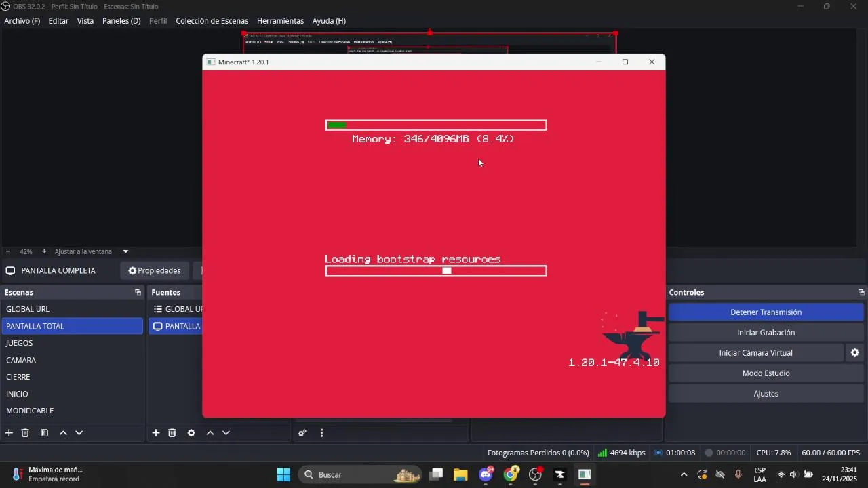Click the sync update tray icon
This screenshot has height=488, width=868.
coord(702,474)
